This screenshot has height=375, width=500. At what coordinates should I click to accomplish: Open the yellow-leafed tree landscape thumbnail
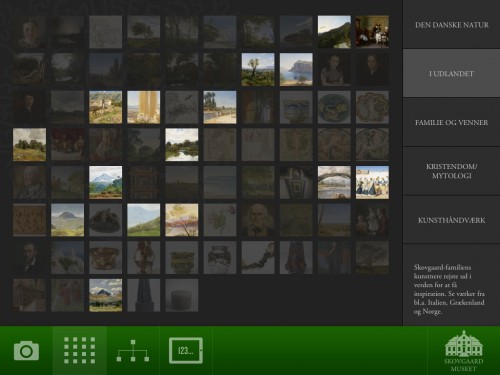tap(258, 69)
